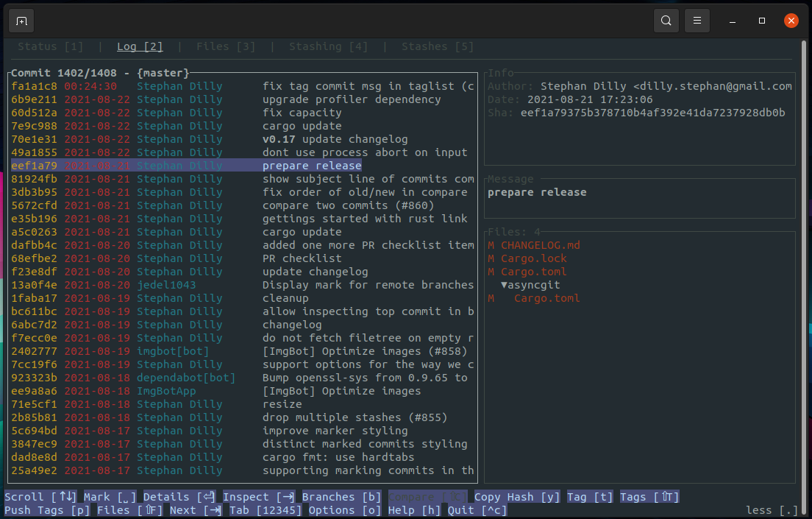The image size is (812, 519).
Task: Select commit 49a1855 dont use process abort
Action: (x=243, y=152)
